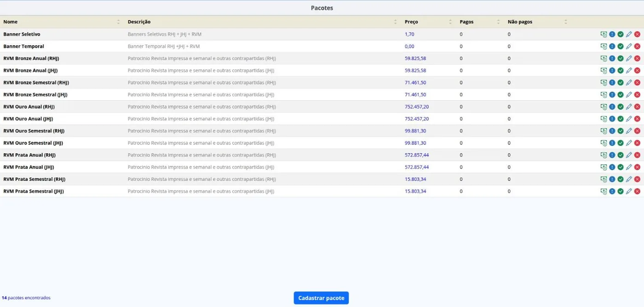Click the Cadastrar pacote button
The width and height of the screenshot is (644, 307).
click(321, 298)
